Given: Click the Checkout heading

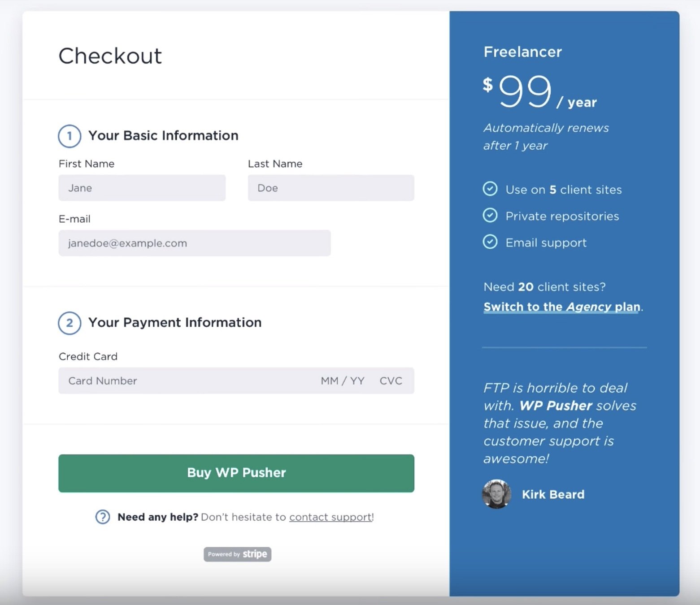Looking at the screenshot, I should coord(110,56).
